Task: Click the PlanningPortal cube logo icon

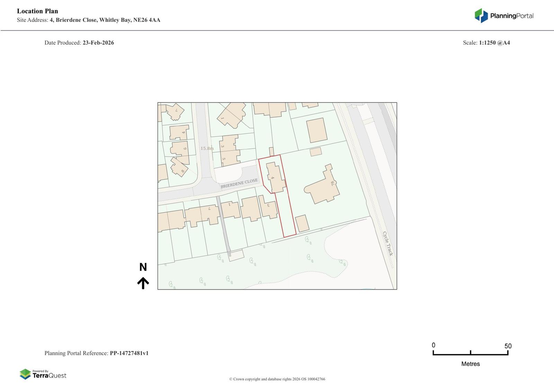Action: tap(481, 16)
